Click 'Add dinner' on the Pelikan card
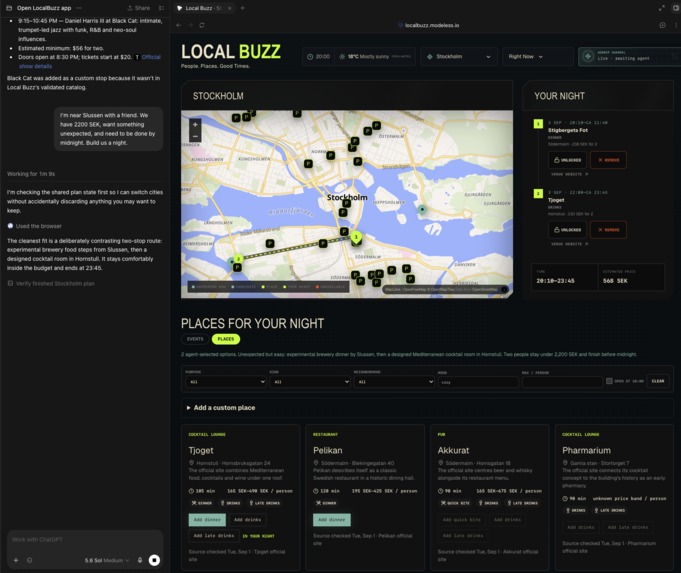The image size is (681, 573). point(332,520)
